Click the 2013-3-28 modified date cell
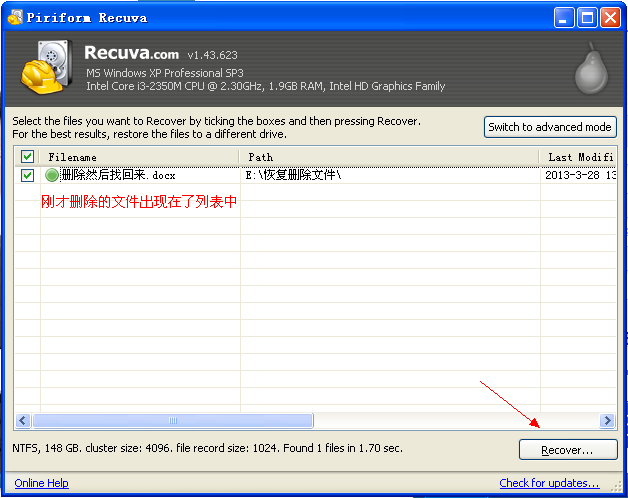This screenshot has width=628, height=498. (580, 175)
